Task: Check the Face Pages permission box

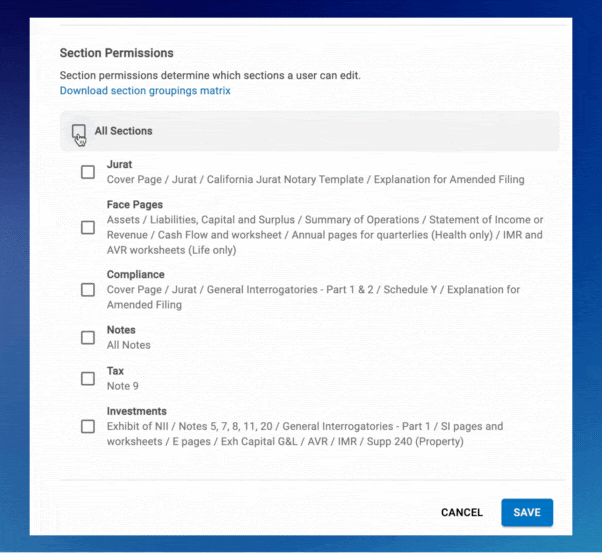Action: (x=88, y=227)
